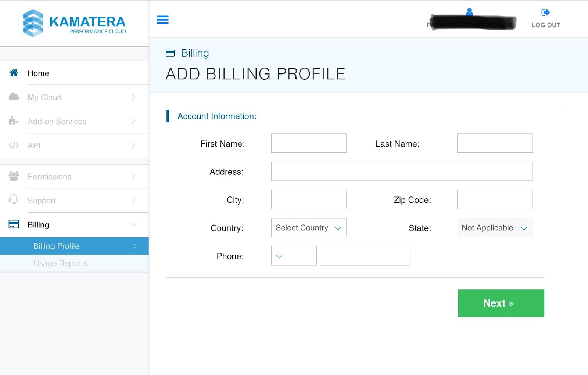Open the phone country code dropdown
Viewport: 588px width, 375px height.
[x=294, y=256]
